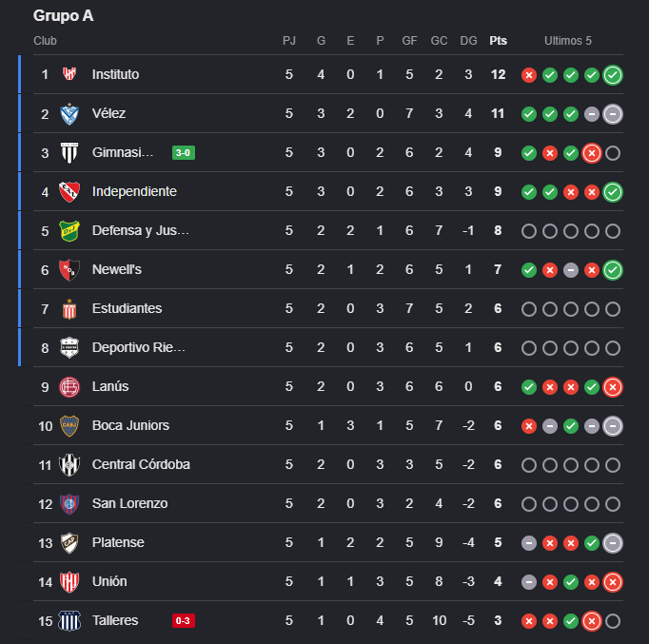The width and height of the screenshot is (649, 644).
Task: Click Vélez's most recent draw indicator
Action: 613,114
